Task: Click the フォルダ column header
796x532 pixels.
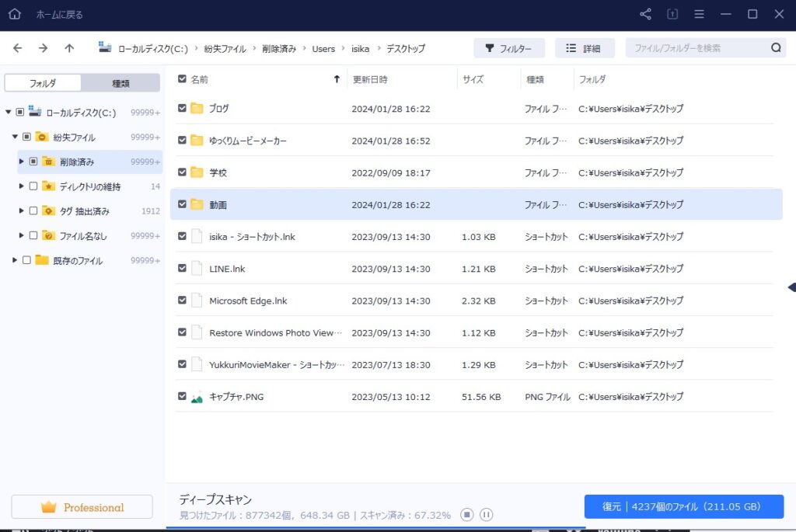Action: [x=592, y=80]
